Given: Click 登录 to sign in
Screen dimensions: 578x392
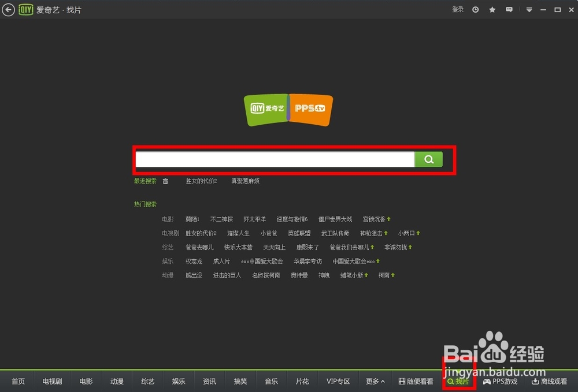Looking at the screenshot, I should click(x=457, y=10).
